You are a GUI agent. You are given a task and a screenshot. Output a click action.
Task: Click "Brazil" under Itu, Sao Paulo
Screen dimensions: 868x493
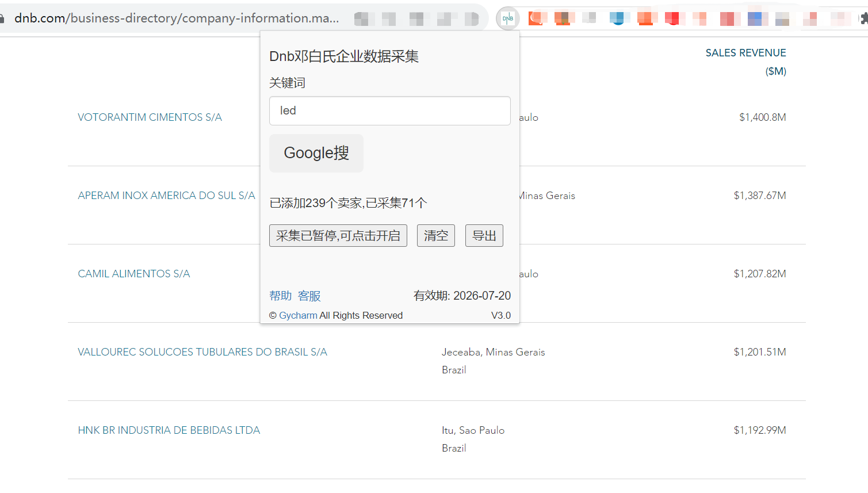click(x=454, y=448)
